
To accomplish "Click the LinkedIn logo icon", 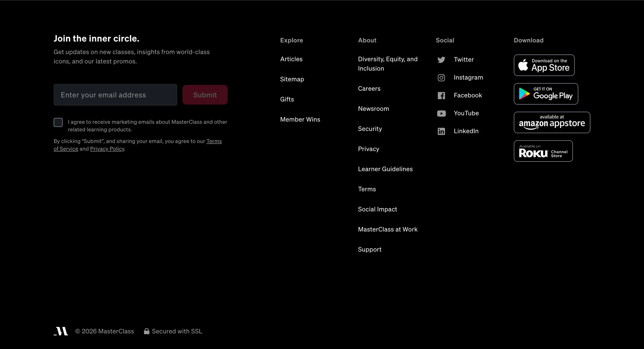I will [441, 131].
